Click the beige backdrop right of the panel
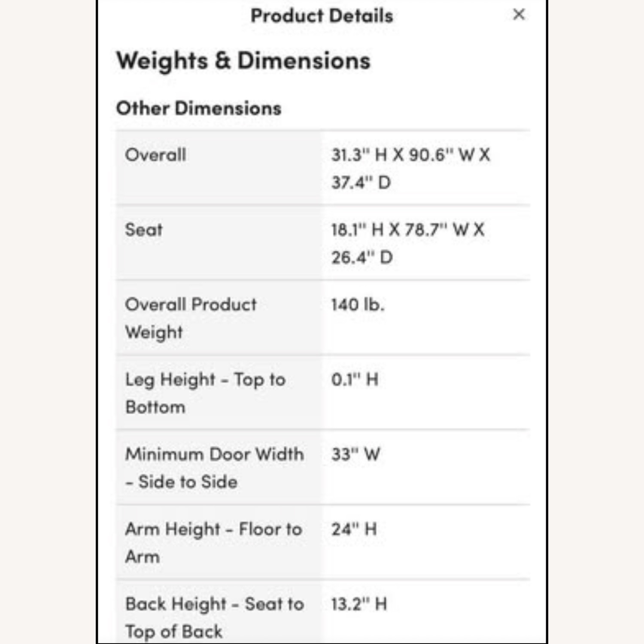644x644 pixels. 596,322
